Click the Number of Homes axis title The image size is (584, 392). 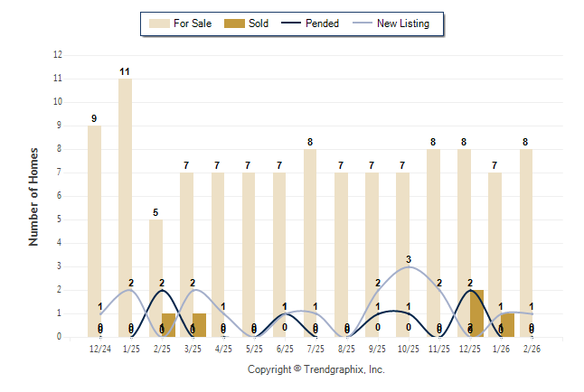(x=33, y=196)
